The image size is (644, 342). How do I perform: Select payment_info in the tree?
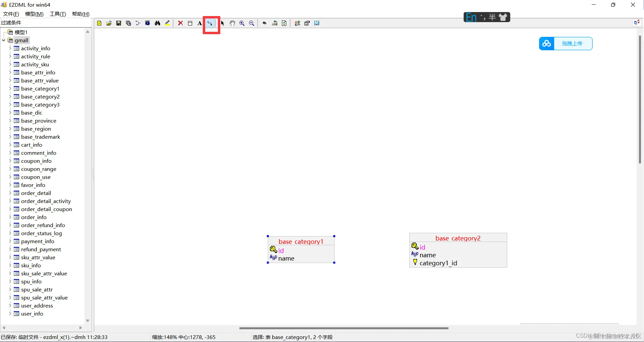38,241
